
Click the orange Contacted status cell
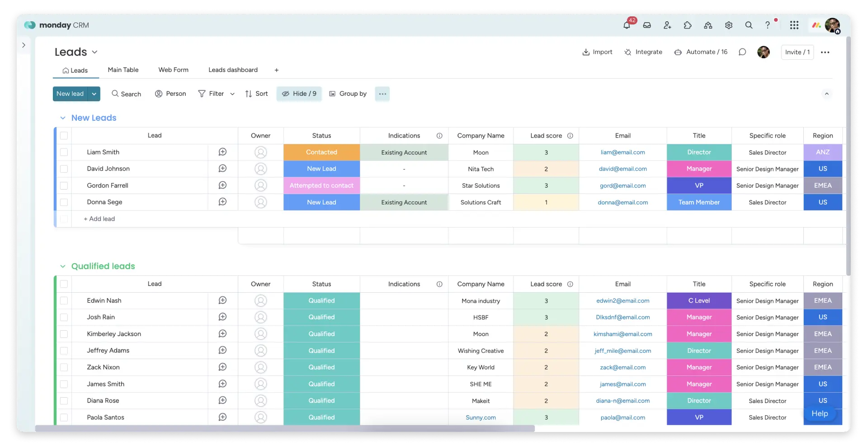[321, 152]
